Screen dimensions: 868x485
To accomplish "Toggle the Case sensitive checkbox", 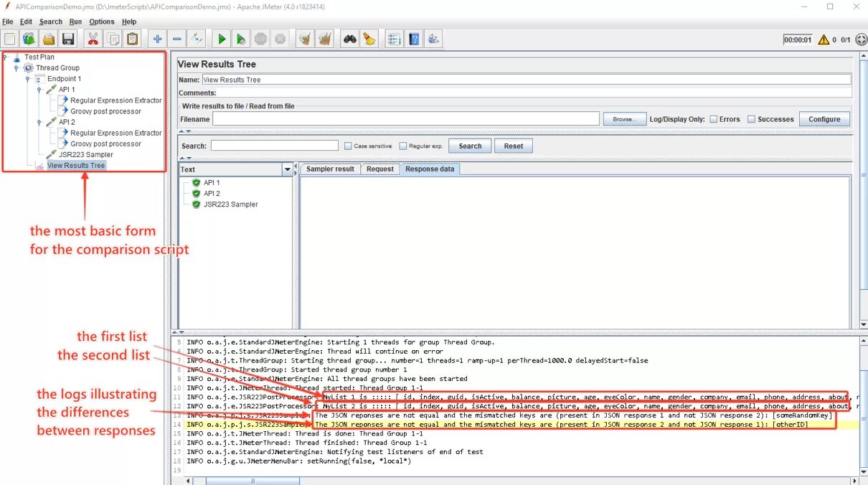I will coord(348,146).
